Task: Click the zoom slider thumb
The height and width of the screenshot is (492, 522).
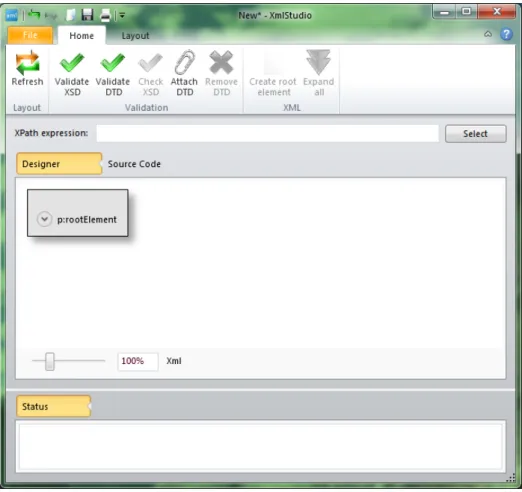Action: (x=50, y=361)
